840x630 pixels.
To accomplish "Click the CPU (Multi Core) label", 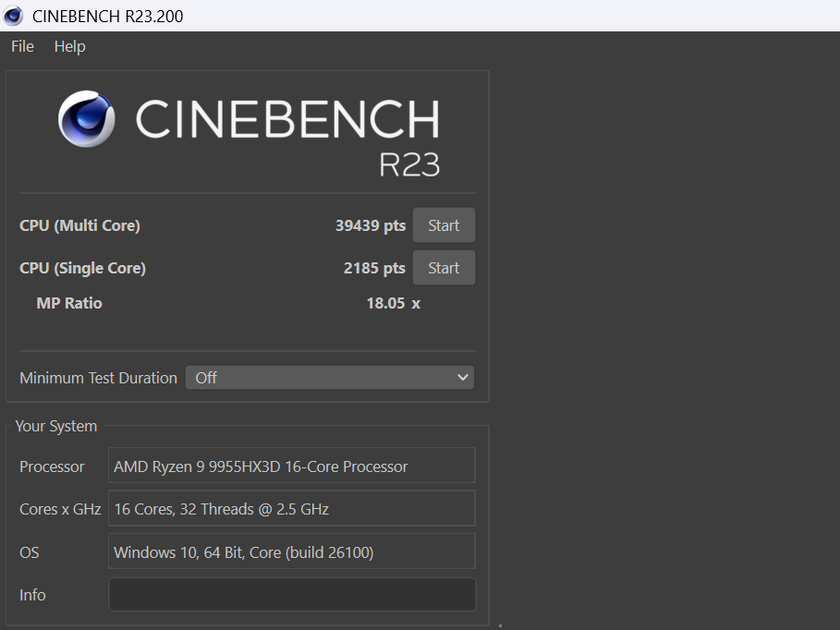I will click(x=79, y=225).
